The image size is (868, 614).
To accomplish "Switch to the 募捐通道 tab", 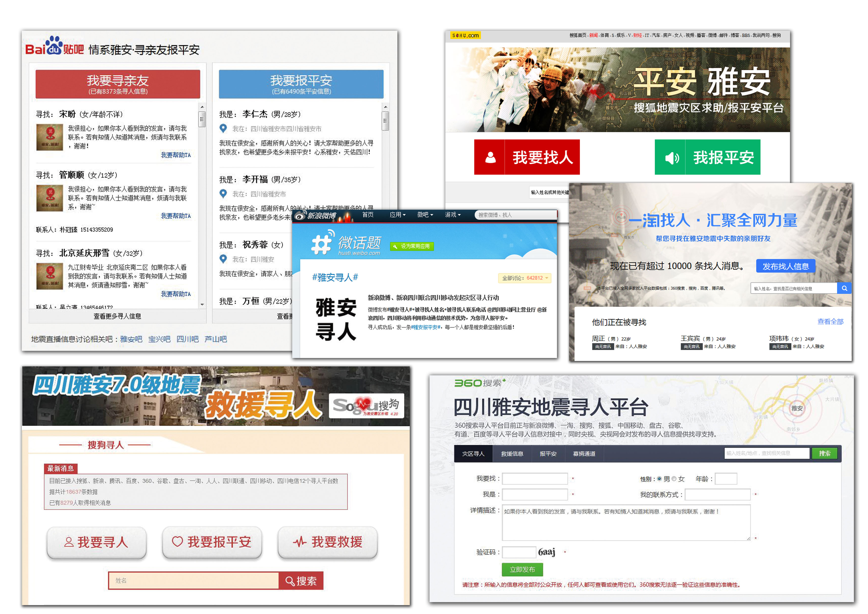I will (584, 454).
